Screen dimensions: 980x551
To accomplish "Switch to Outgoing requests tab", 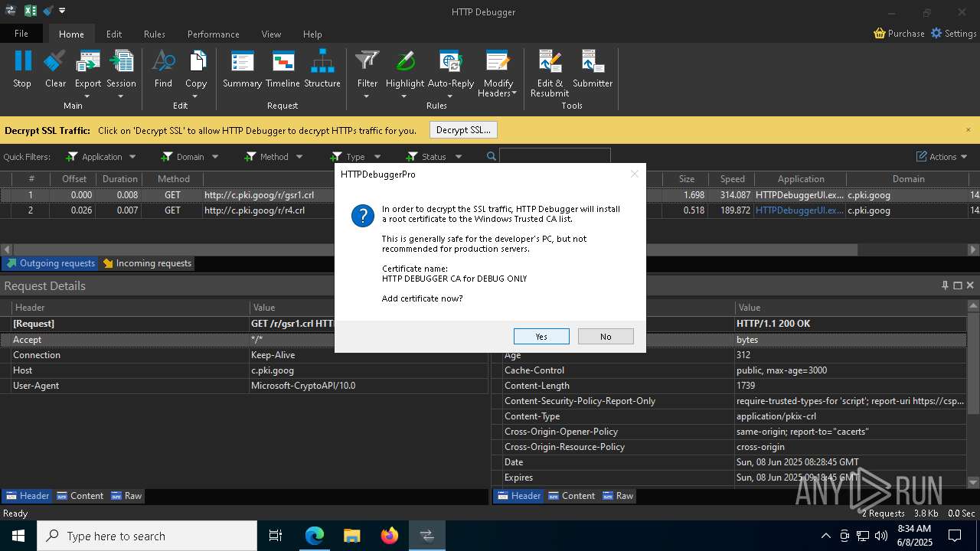I will (x=51, y=263).
